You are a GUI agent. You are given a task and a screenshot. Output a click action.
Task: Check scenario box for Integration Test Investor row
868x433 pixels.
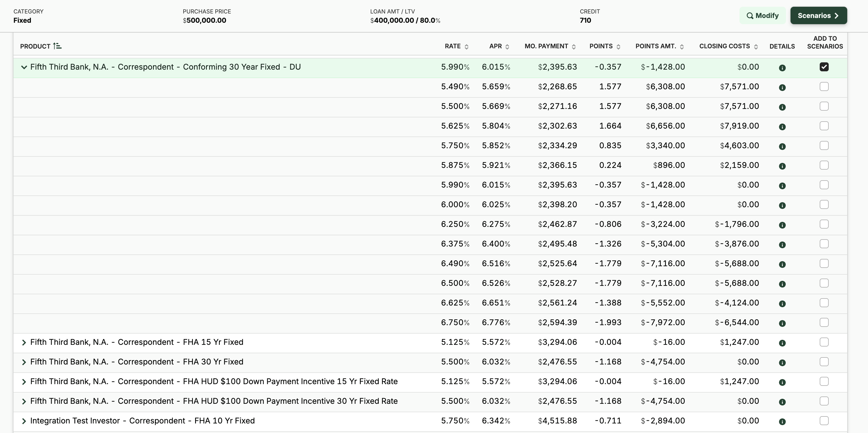click(x=824, y=421)
